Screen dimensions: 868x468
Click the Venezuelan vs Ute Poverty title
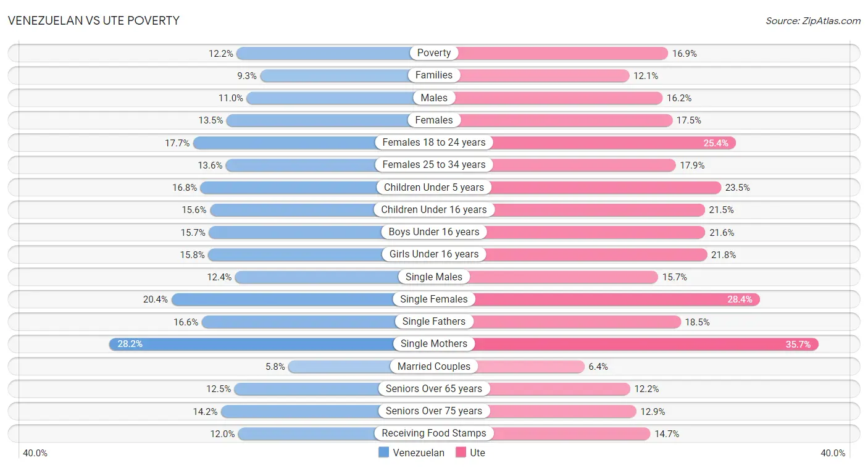(x=93, y=20)
